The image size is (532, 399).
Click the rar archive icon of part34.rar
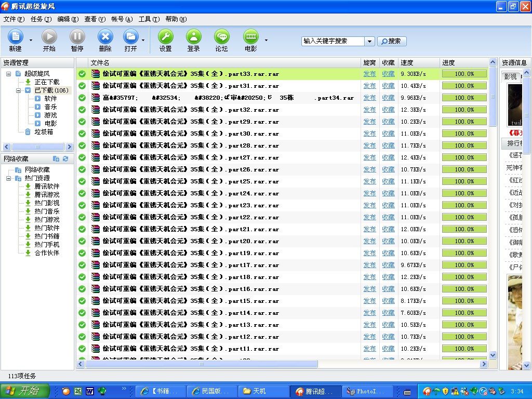96,98
